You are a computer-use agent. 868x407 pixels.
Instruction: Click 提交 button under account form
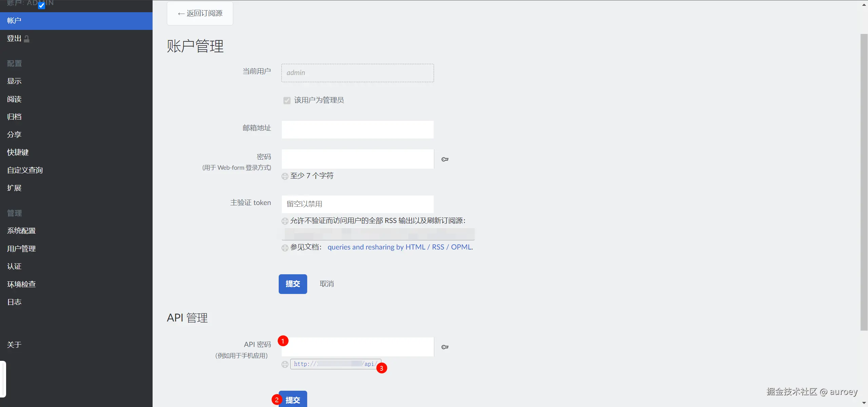click(x=293, y=284)
